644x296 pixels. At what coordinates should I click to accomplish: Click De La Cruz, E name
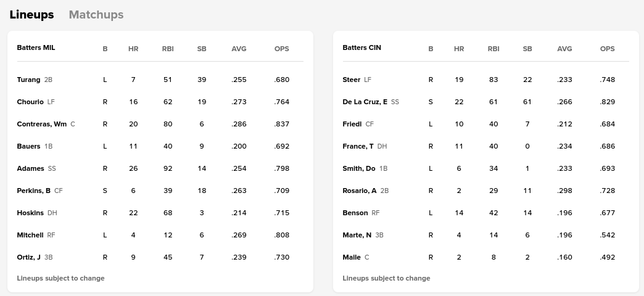[365, 102]
